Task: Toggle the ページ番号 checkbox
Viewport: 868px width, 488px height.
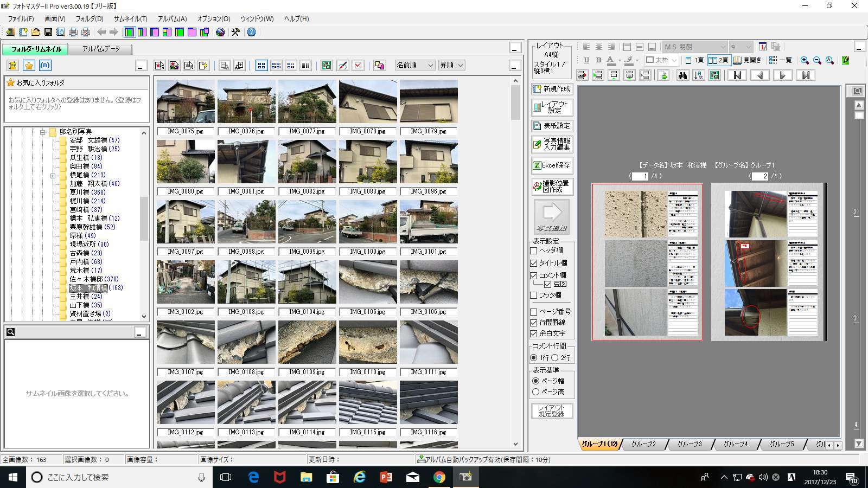Action: (x=534, y=312)
